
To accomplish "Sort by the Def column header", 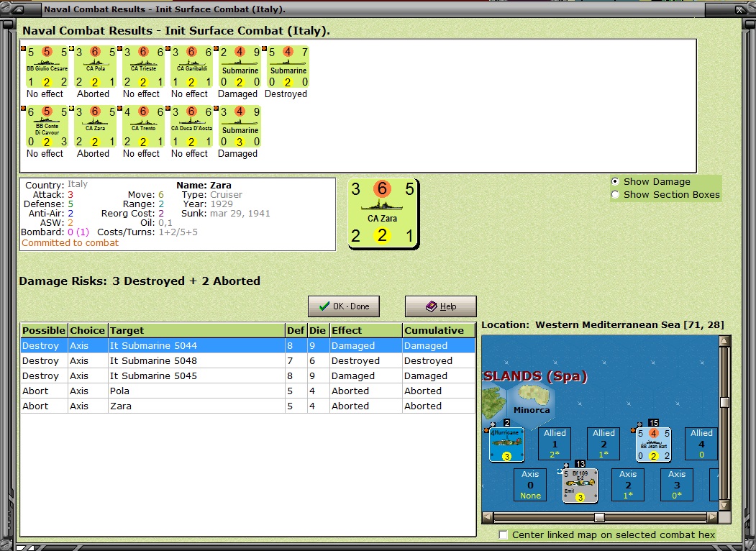I will pos(296,330).
